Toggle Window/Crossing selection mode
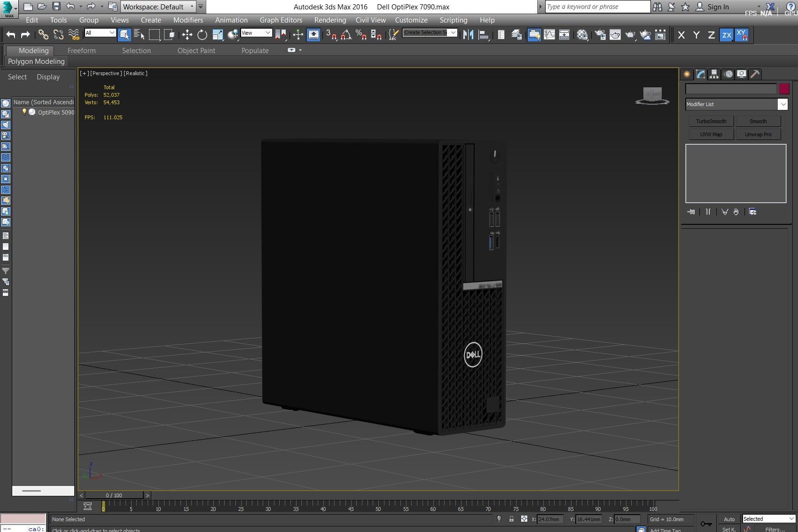 [169, 34]
